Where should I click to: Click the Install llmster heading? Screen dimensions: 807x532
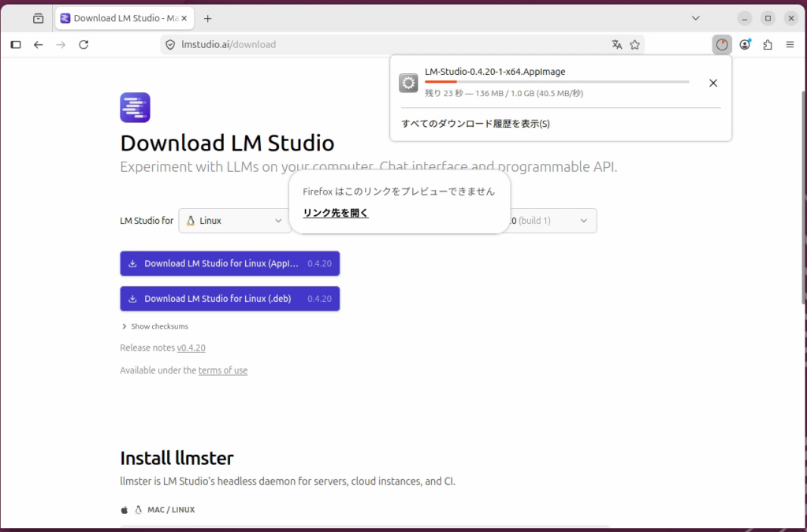[177, 458]
